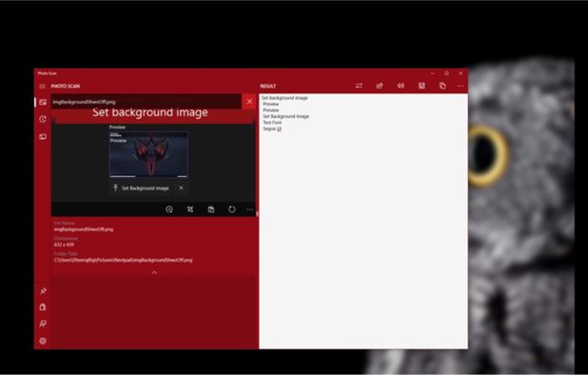The width and height of the screenshot is (588, 375).
Task: Select the crop tool below image
Action: click(190, 209)
